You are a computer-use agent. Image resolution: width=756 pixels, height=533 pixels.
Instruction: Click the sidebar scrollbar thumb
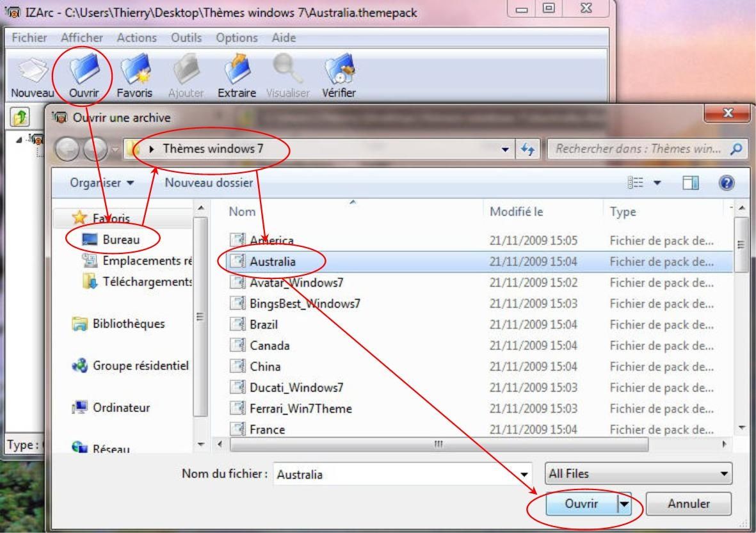click(200, 316)
